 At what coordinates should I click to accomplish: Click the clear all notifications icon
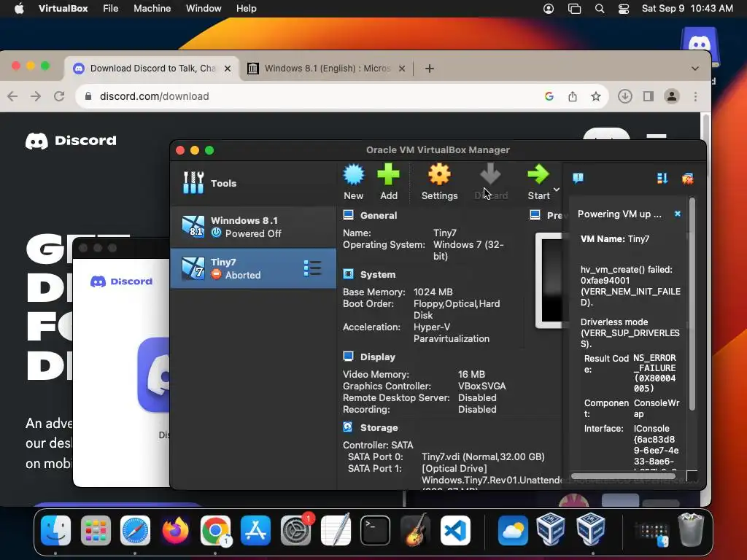click(x=687, y=179)
